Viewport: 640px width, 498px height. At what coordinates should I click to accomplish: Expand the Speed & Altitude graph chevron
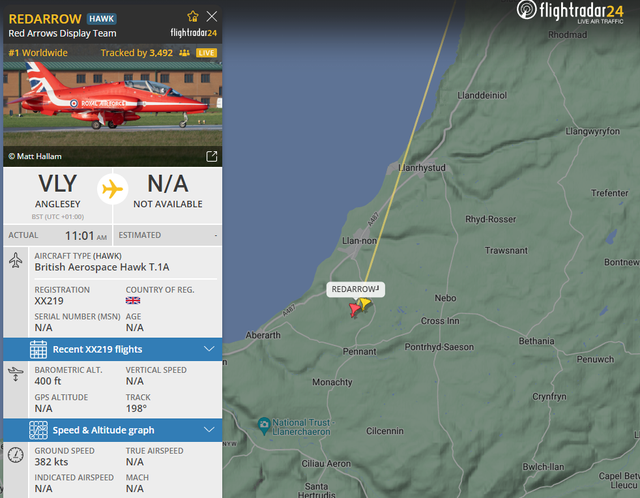[x=209, y=430]
